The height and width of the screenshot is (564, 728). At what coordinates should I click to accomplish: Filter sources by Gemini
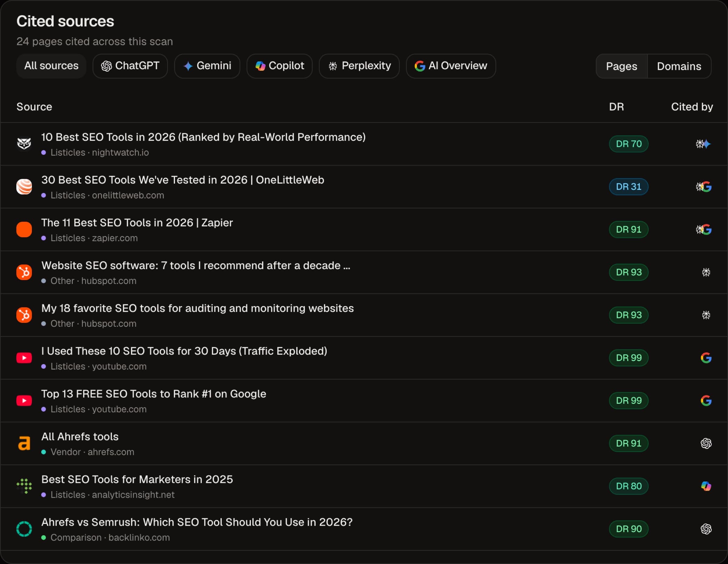point(207,66)
